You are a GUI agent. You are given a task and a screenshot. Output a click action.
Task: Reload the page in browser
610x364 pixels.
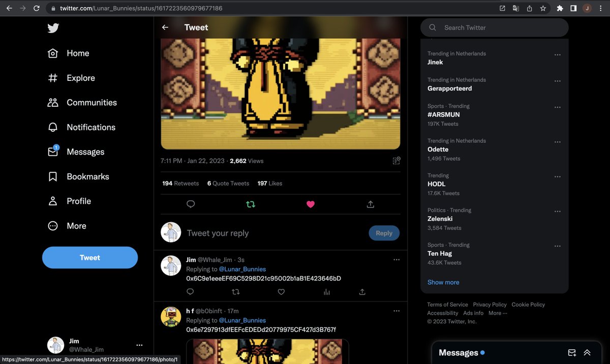point(37,8)
